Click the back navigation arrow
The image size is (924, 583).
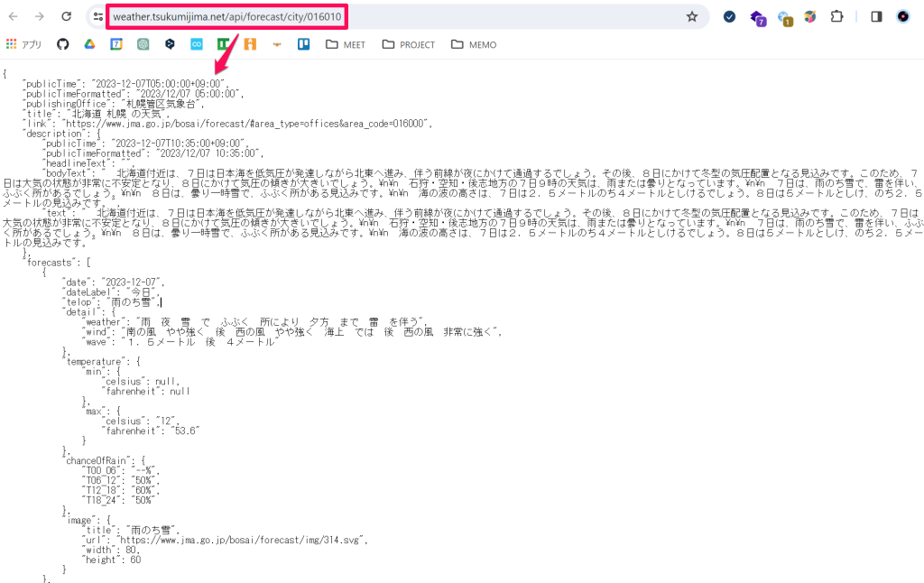[12, 16]
